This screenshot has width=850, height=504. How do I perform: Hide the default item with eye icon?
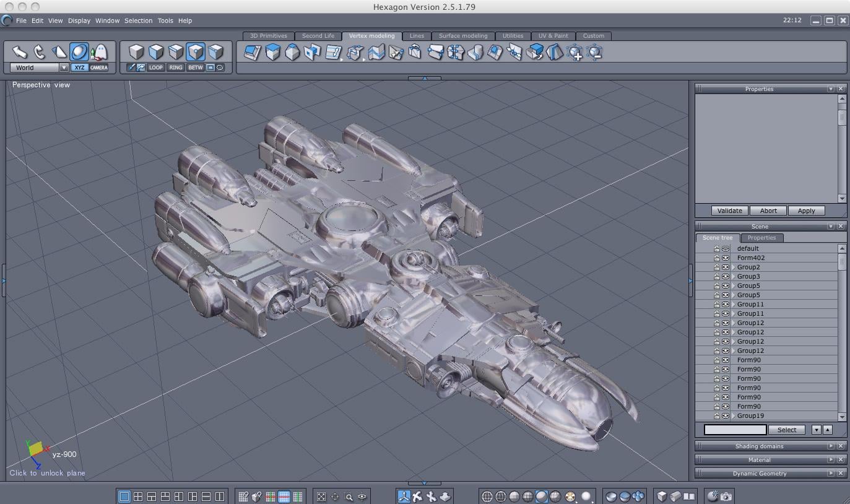click(x=726, y=249)
